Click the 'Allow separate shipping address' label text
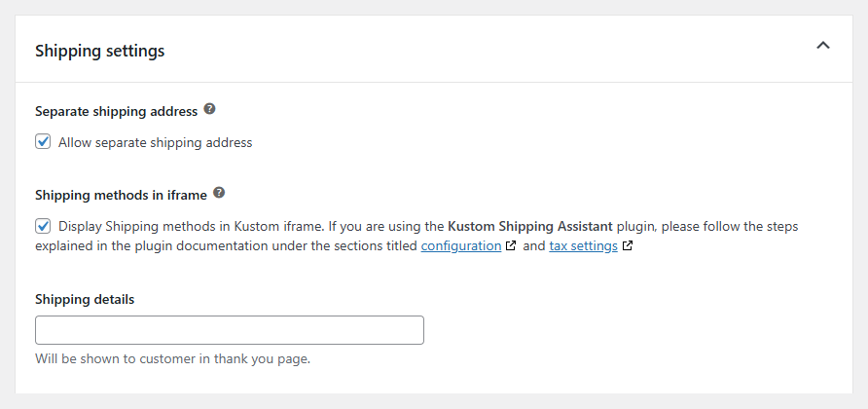This screenshot has width=868, height=409. pos(155,142)
